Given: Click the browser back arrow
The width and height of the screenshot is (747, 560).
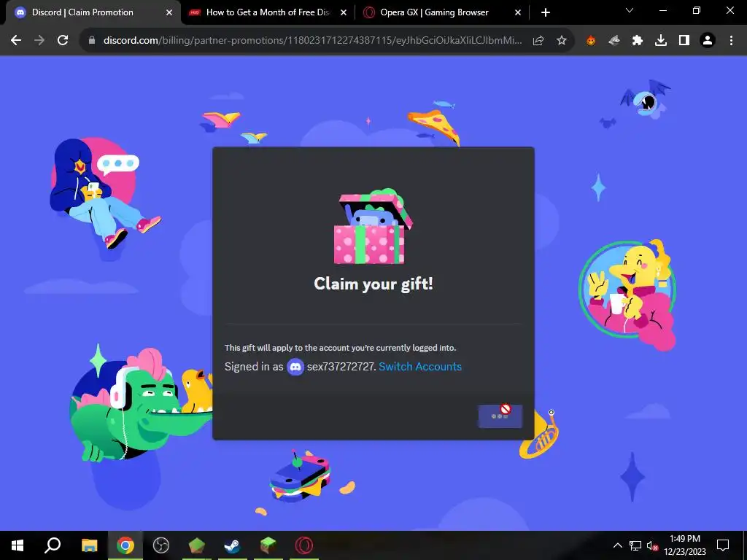Looking at the screenshot, I should point(16,41).
